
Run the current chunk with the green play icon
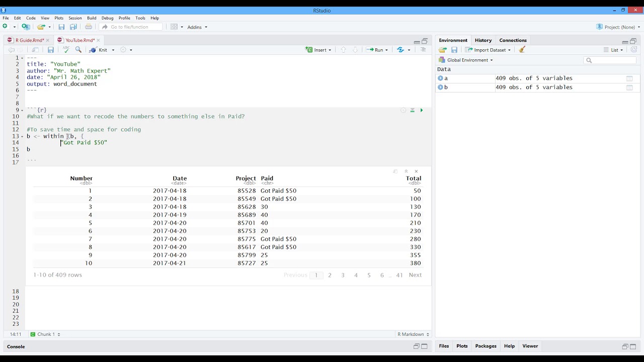coord(422,110)
